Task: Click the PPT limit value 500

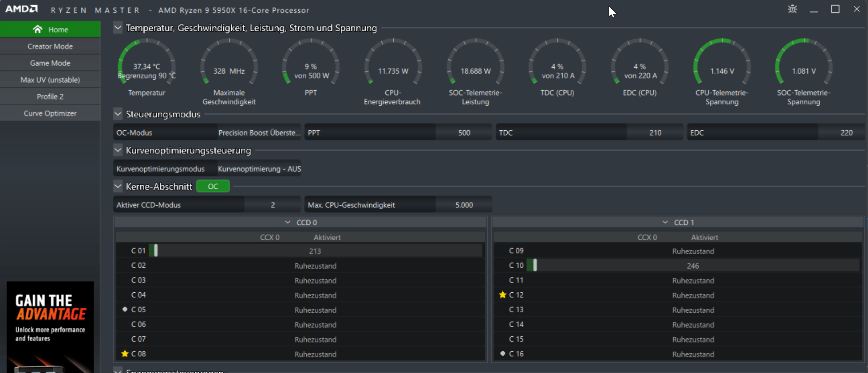Action: pos(464,133)
